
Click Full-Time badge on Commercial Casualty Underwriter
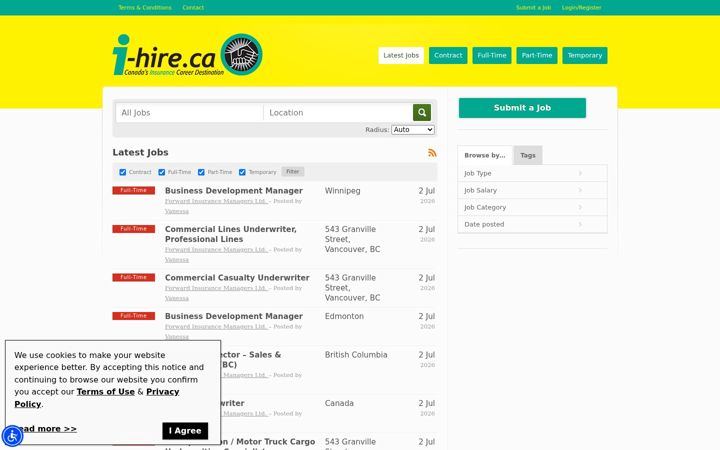tap(134, 277)
